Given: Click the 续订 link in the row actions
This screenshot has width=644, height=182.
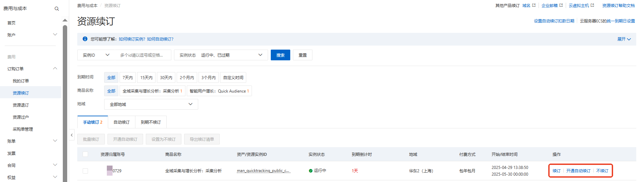Looking at the screenshot, I should [557, 171].
